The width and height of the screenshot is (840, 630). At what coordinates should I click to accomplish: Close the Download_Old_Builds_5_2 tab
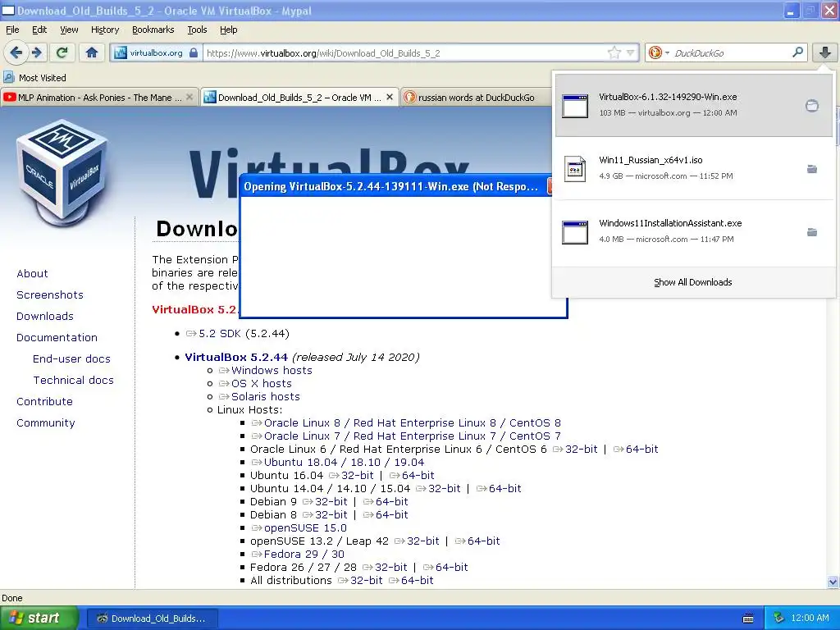390,97
